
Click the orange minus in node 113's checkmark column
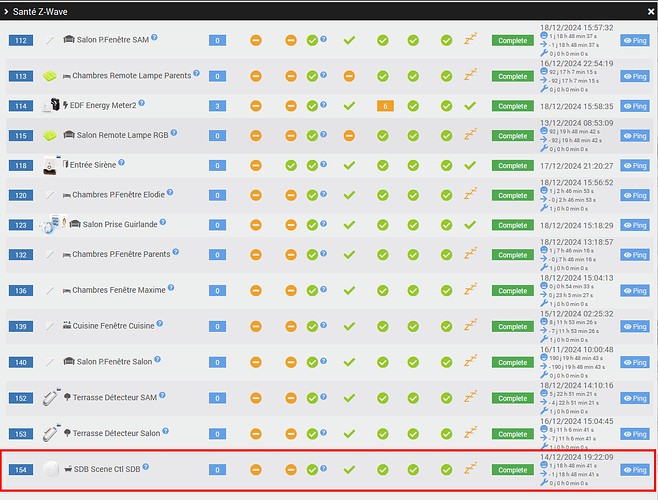[x=349, y=76]
